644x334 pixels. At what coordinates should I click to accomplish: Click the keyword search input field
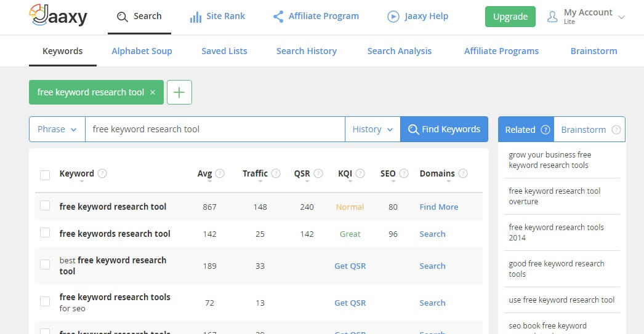pos(215,129)
